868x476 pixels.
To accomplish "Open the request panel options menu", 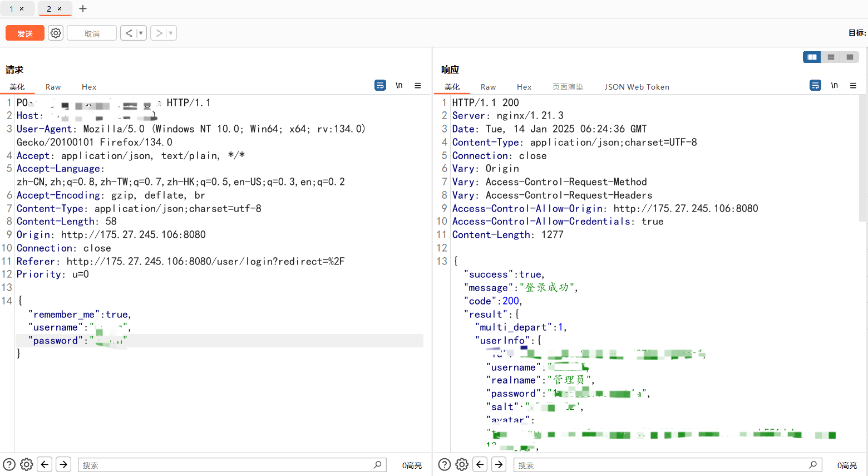I will (418, 85).
